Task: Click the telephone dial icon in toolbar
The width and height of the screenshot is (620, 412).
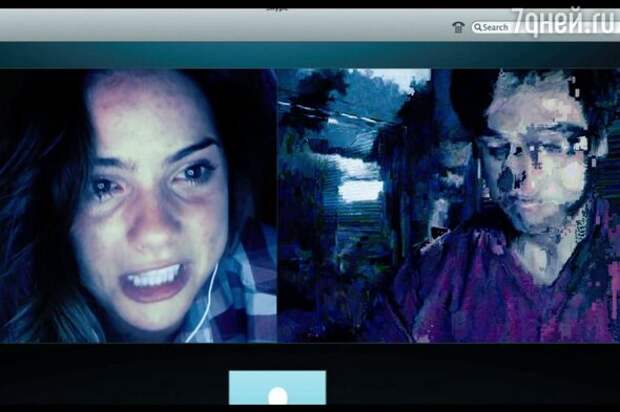Action: [458, 27]
